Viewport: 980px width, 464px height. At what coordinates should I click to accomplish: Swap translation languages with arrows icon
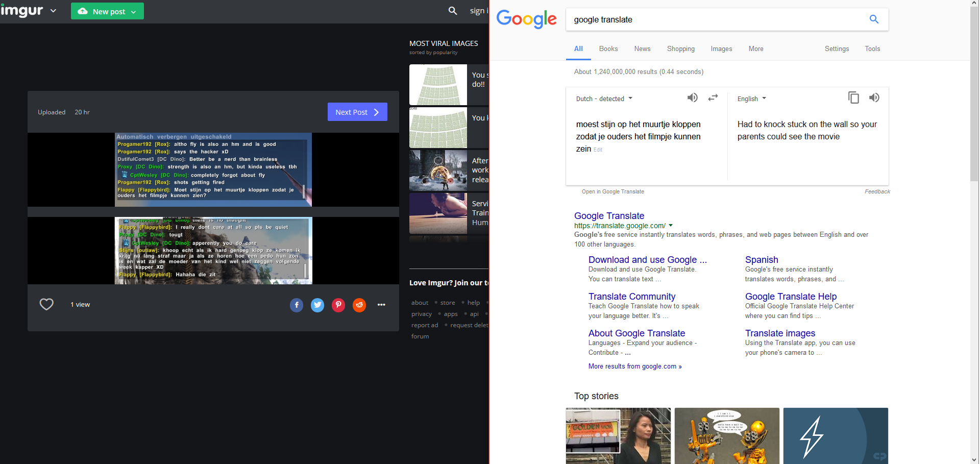coord(713,97)
